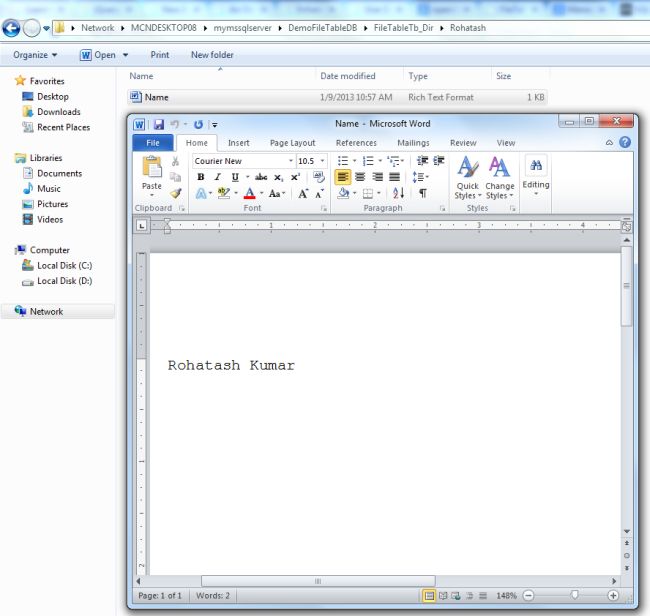Expand the Open button dropdown arrow in Explorer
This screenshot has width=650, height=616.
[x=126, y=55]
